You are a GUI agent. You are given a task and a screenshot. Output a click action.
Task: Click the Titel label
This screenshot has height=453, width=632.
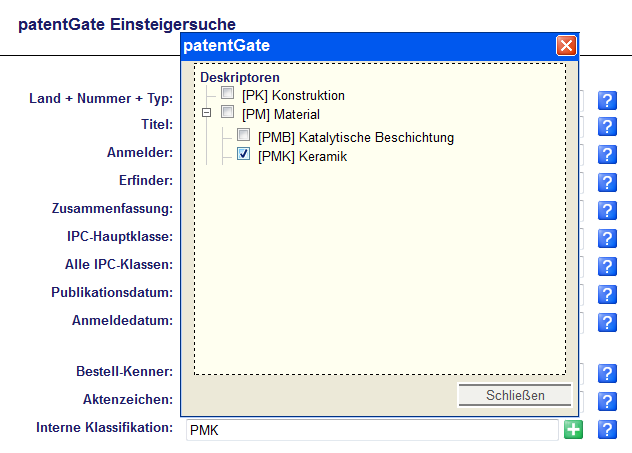coord(157,124)
